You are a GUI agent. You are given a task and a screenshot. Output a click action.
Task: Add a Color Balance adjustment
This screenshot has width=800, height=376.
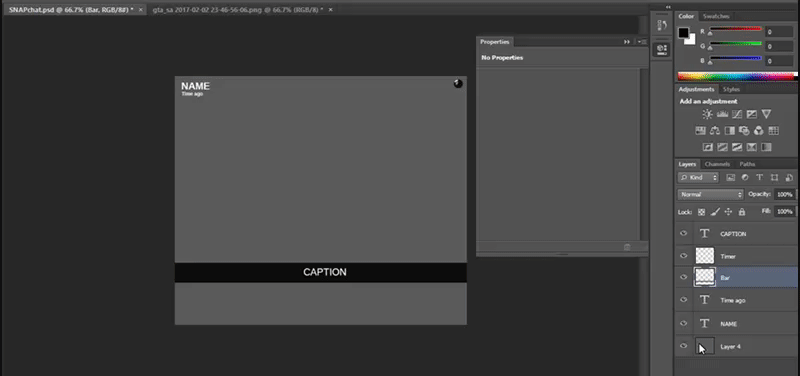tap(715, 131)
